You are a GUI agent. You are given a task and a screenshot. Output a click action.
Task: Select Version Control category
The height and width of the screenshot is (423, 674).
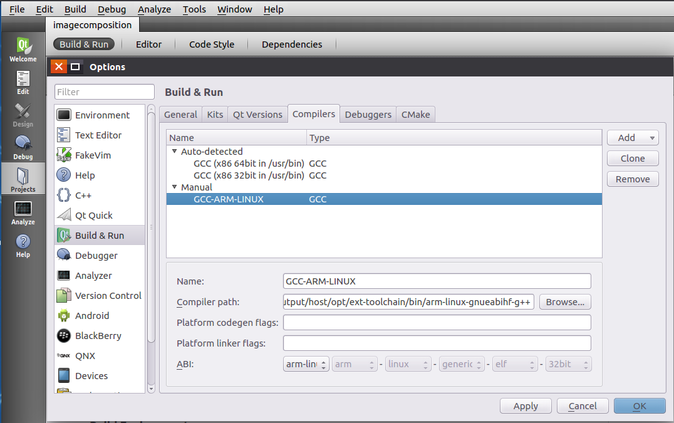(x=108, y=295)
